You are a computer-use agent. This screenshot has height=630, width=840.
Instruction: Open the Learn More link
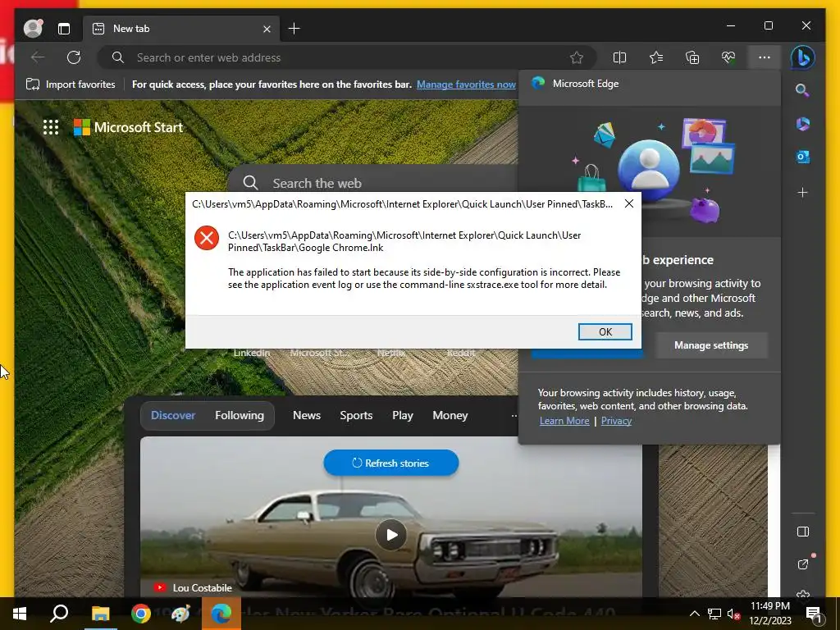point(564,421)
